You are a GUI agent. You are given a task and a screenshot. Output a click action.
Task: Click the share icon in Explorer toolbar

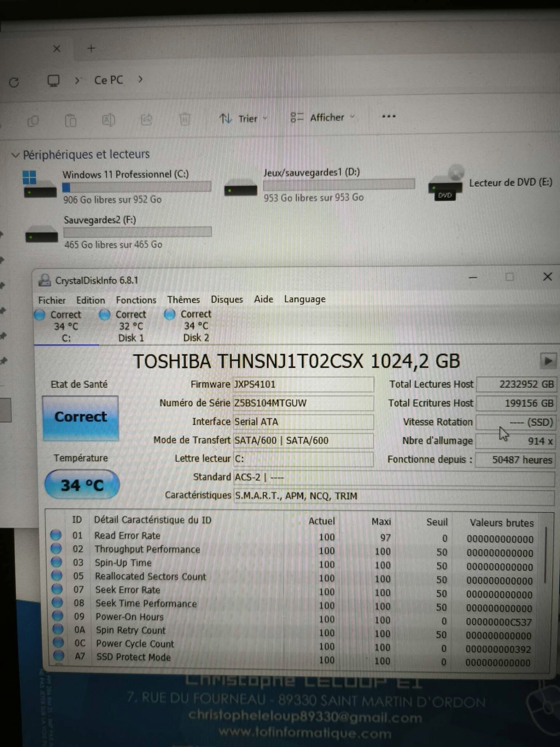click(x=147, y=119)
